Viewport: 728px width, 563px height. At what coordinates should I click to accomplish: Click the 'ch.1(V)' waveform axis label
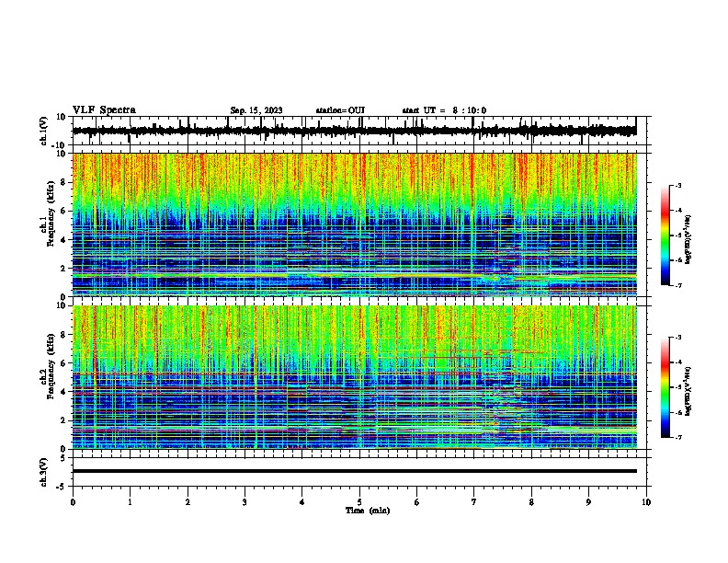44,131
